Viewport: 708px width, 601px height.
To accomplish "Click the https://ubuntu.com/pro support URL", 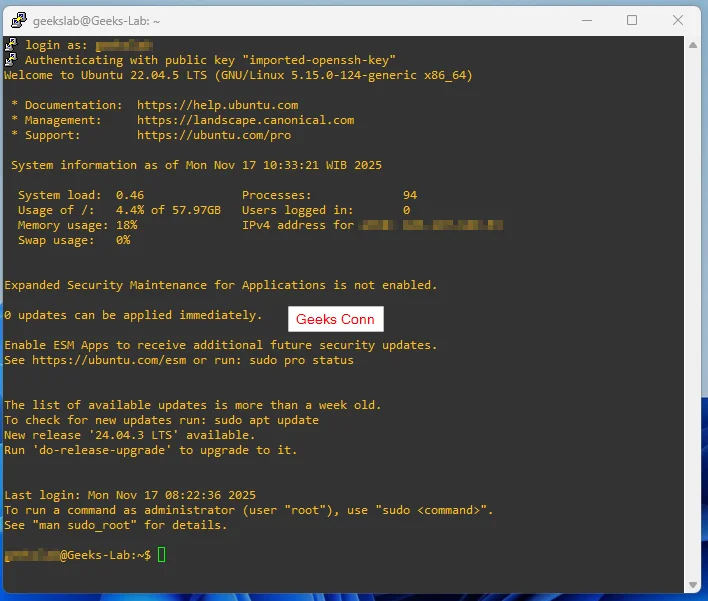I will point(214,135).
